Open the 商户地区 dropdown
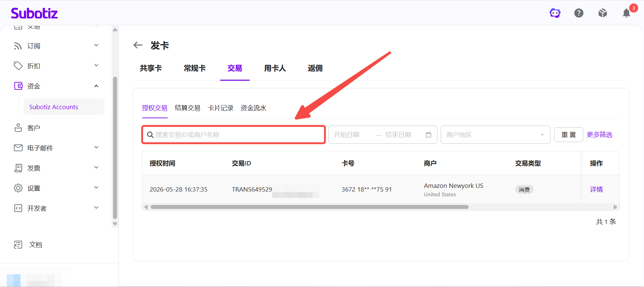 tap(495, 135)
